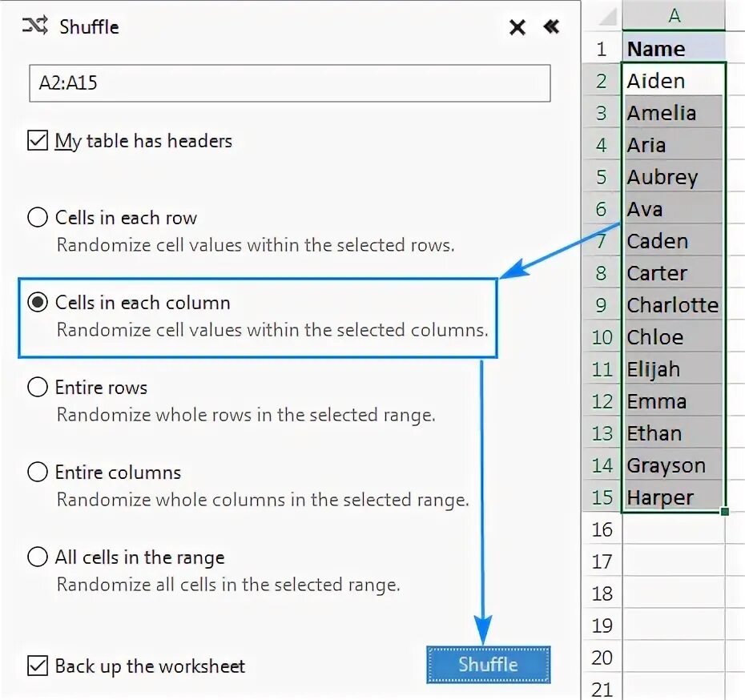The height and width of the screenshot is (700, 745).
Task: Click the A2:A15 range input field
Action: 289,83
